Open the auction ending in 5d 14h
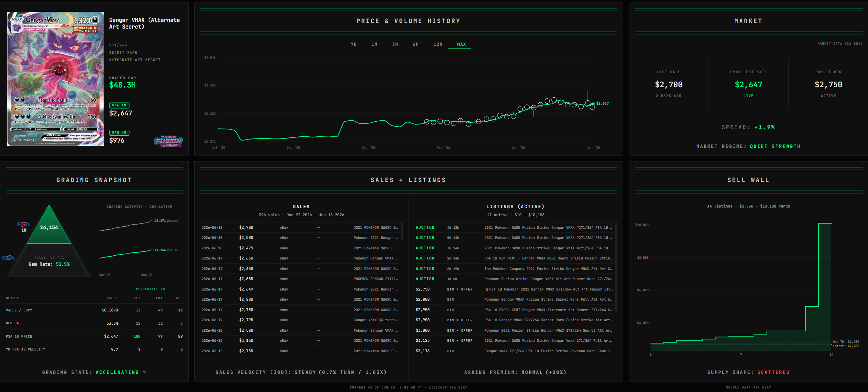 point(514,238)
